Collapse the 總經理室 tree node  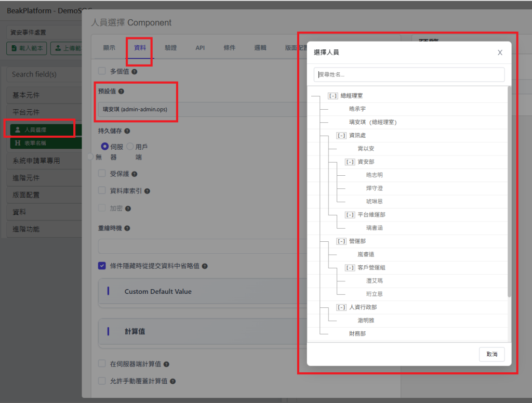coord(333,96)
